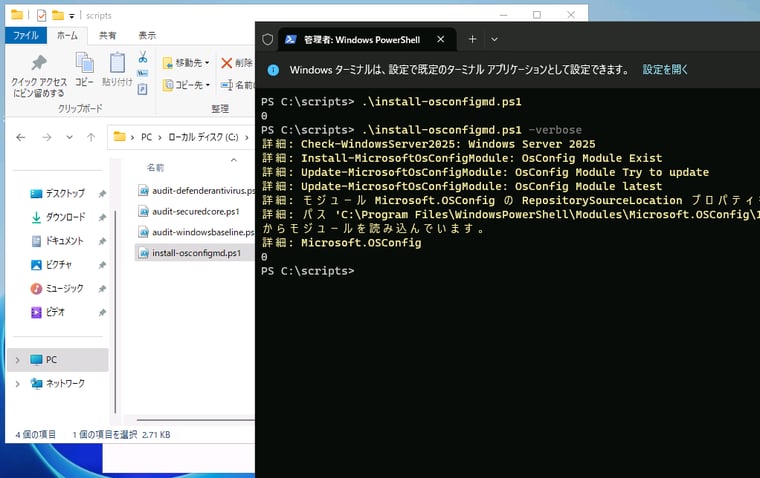The width and height of the screenshot is (760, 478).
Task: Select file install-osconfigmd.ps1
Action: 195,253
